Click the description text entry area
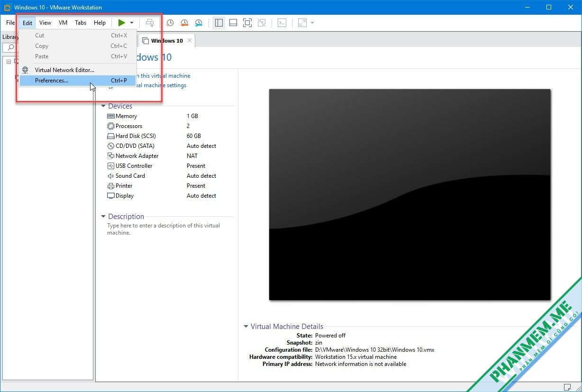582x392 pixels. 164,229
